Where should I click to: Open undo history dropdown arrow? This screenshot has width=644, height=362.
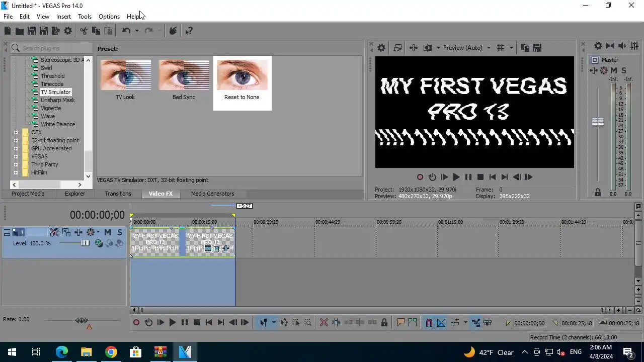136,31
